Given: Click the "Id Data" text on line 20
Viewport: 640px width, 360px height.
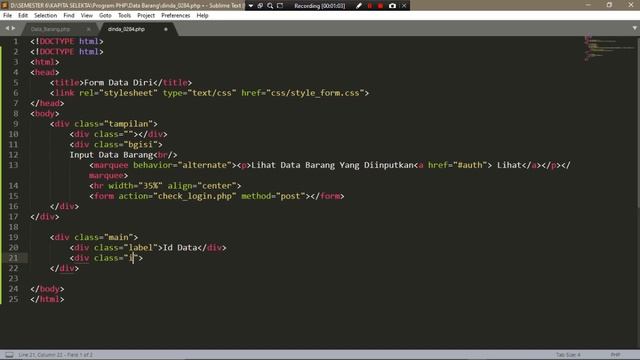Looking at the screenshot, I should tap(180, 247).
